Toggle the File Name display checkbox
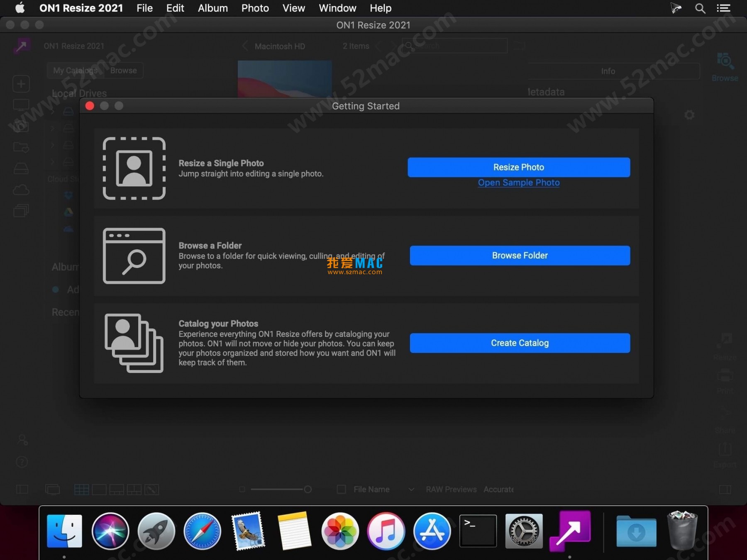Screen dimensions: 747x560 tap(342, 489)
